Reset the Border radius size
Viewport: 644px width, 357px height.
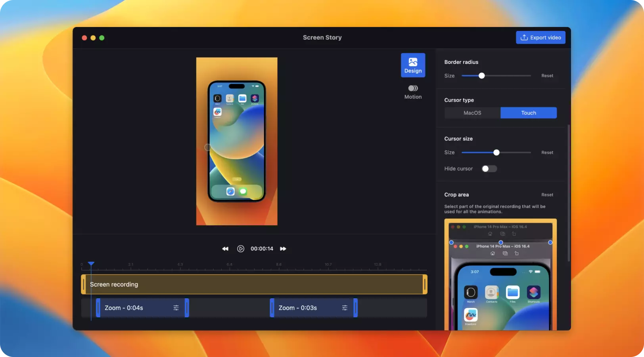pyautogui.click(x=547, y=76)
